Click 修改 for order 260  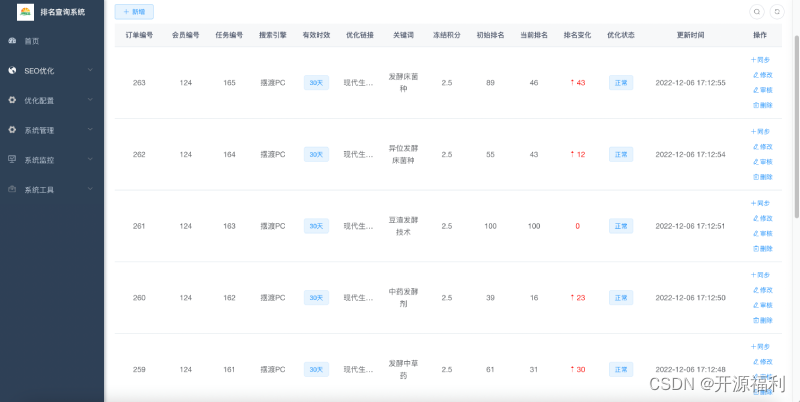pos(763,290)
